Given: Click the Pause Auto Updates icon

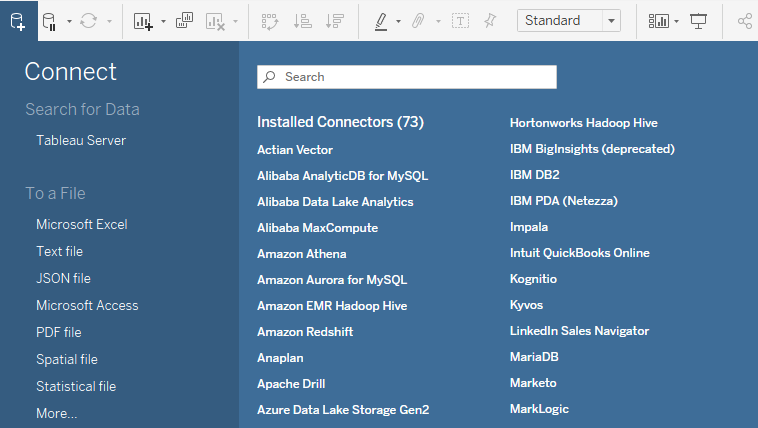Looking at the screenshot, I should point(49,21).
